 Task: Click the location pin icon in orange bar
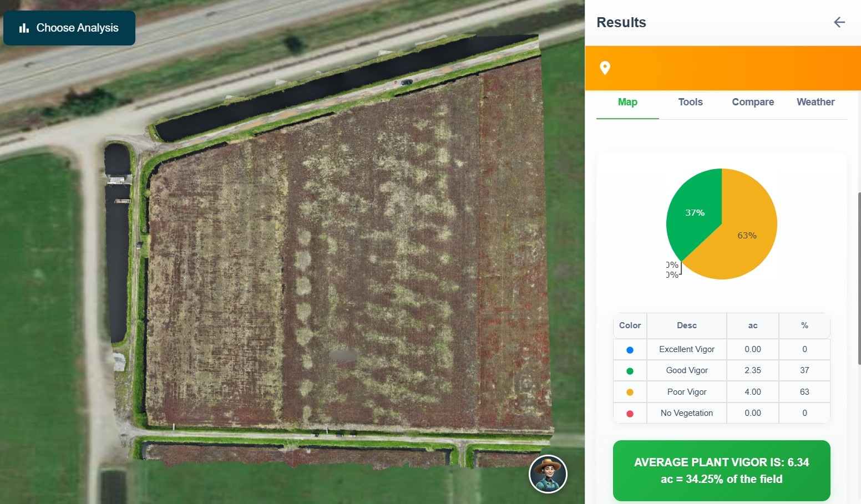pyautogui.click(x=605, y=68)
